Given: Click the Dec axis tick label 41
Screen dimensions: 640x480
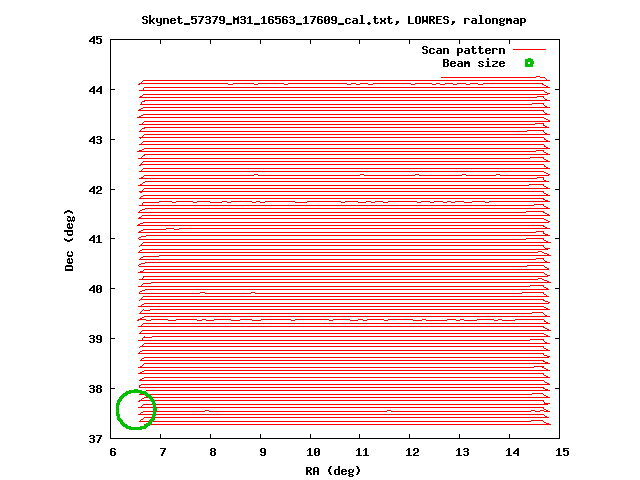Looking at the screenshot, I should [95, 238].
